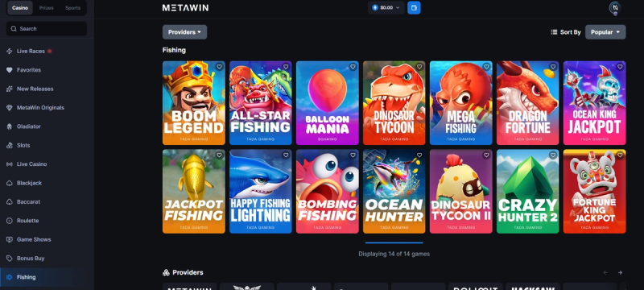
Task: Switch to the Casino tab
Action: (x=20, y=8)
